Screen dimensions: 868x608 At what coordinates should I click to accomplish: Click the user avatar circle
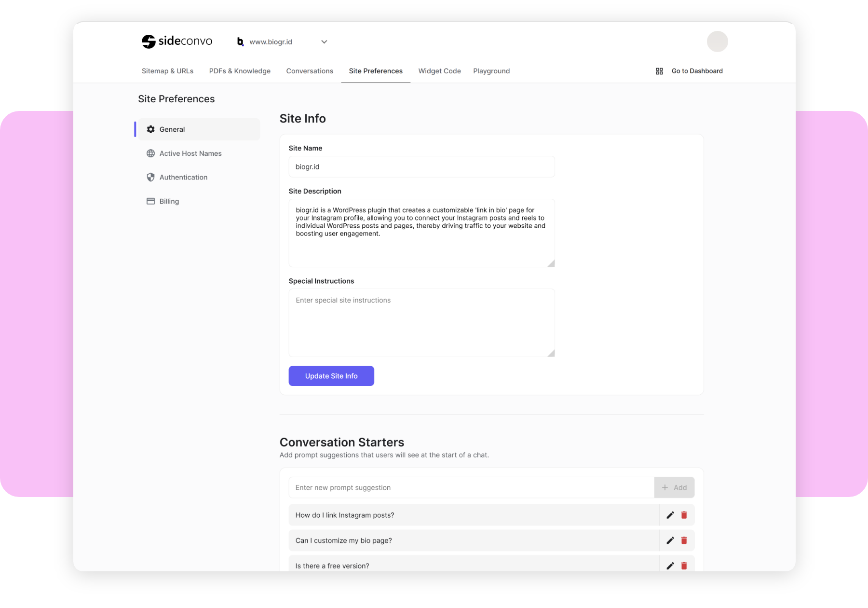point(717,41)
